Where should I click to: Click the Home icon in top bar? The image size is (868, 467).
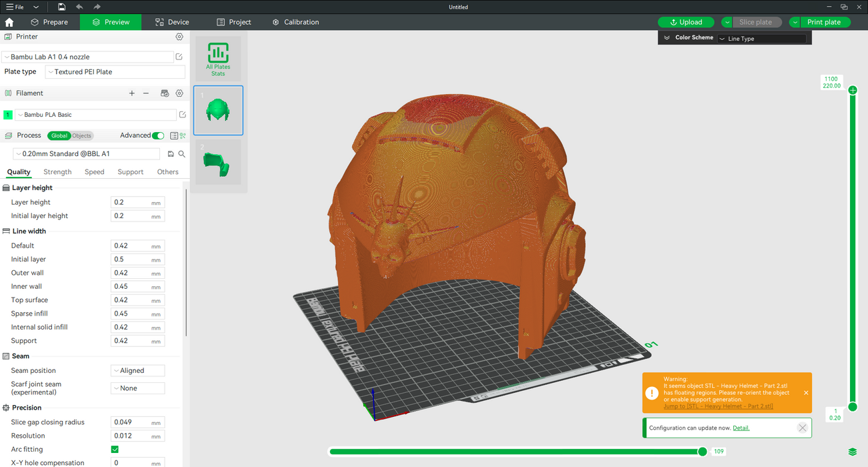[x=9, y=22]
